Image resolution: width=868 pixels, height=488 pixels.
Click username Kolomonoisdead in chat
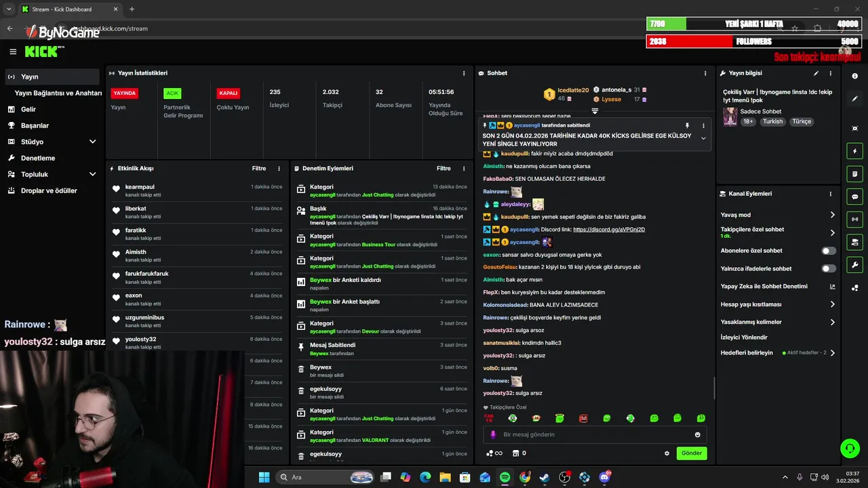point(505,305)
